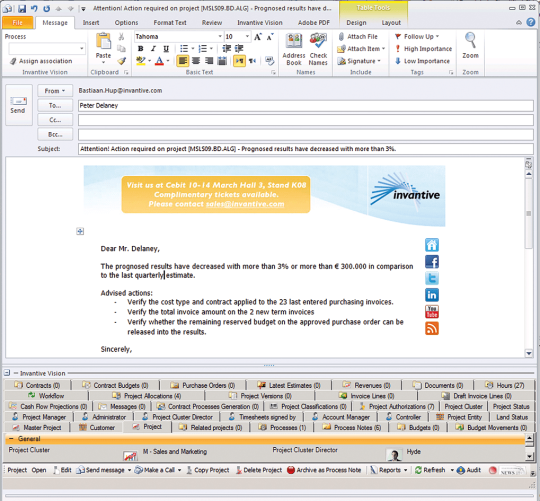Click the Bcc... button

pos(55,135)
